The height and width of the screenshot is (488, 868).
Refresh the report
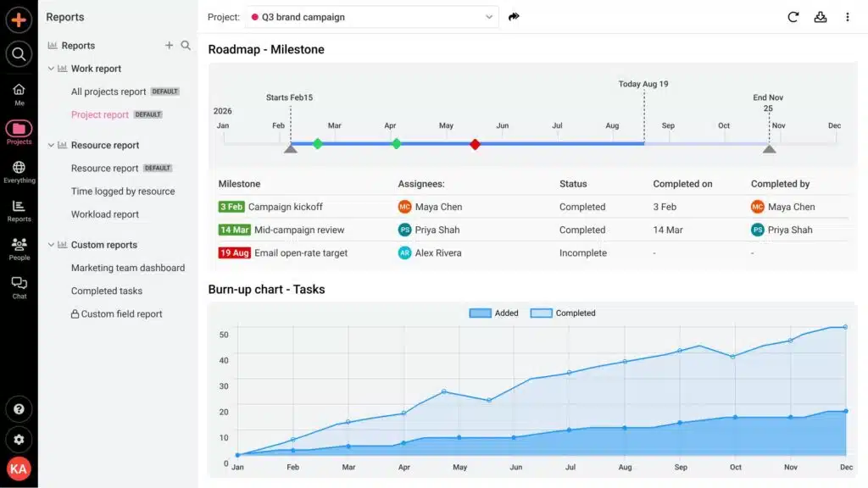pyautogui.click(x=793, y=17)
